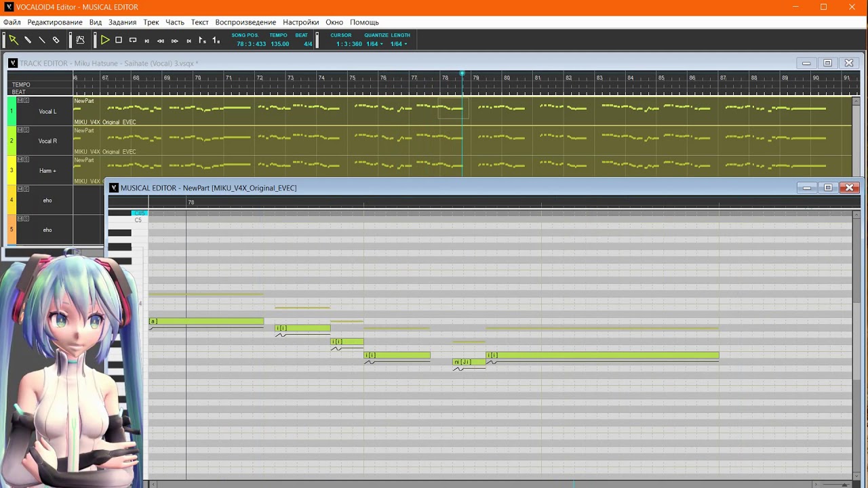
Task: Open the LENGTH 1/64 dropdown
Action: point(398,44)
